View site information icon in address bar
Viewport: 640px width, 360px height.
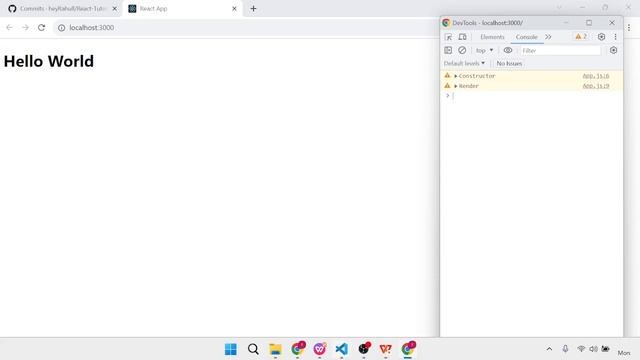point(61,28)
